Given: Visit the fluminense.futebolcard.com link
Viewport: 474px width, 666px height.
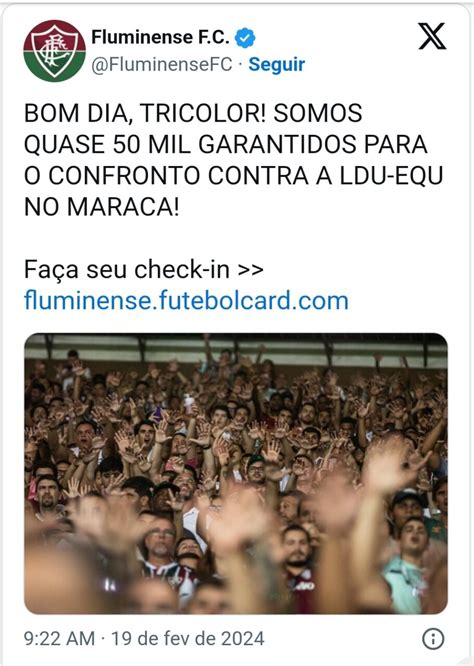Looking at the screenshot, I should 186,300.
